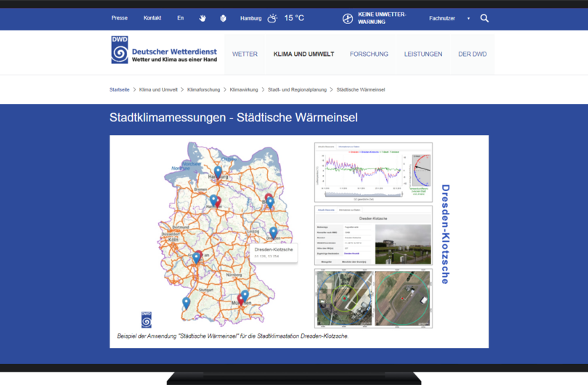
Task: Open the Leistungen menu
Action: pos(423,54)
